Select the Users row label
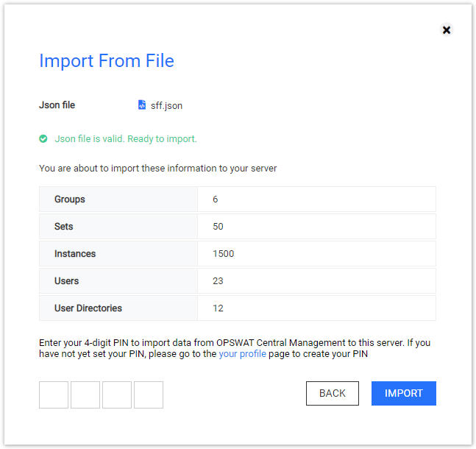Screen dimensions: 476x449 click(x=66, y=281)
